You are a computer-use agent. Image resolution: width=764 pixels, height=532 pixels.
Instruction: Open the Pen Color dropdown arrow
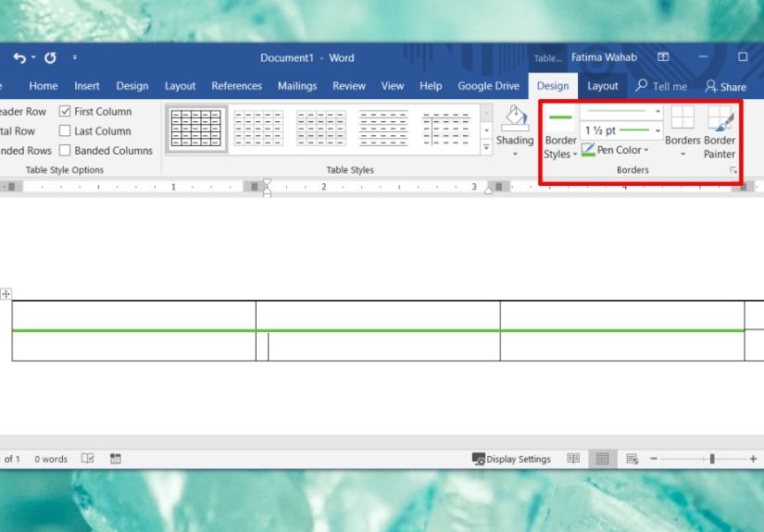[x=646, y=151]
